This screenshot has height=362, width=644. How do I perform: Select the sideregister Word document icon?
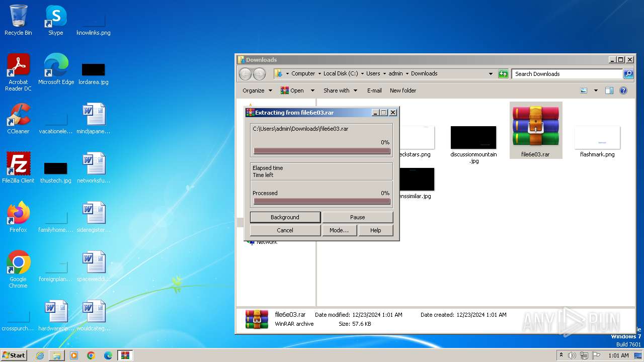pyautogui.click(x=94, y=217)
